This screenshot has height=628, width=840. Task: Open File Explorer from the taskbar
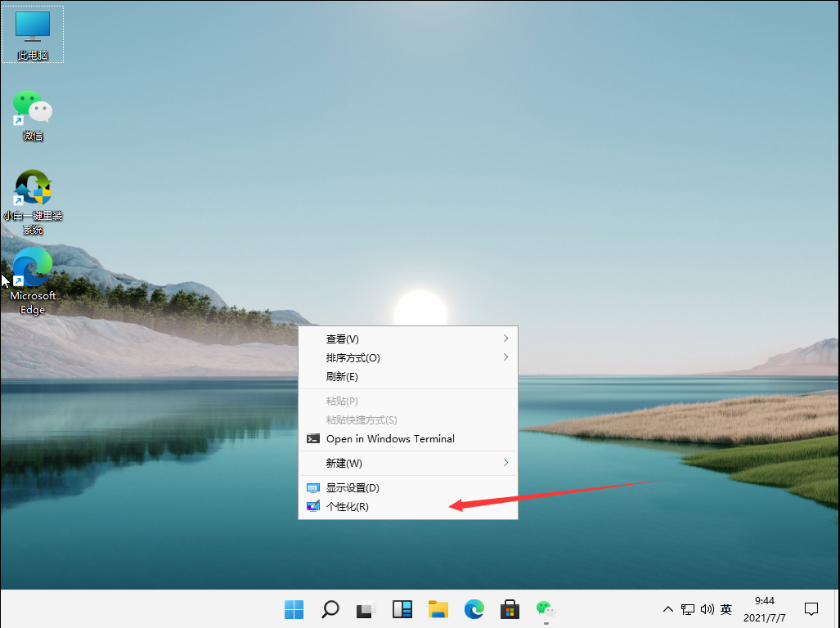point(438,609)
